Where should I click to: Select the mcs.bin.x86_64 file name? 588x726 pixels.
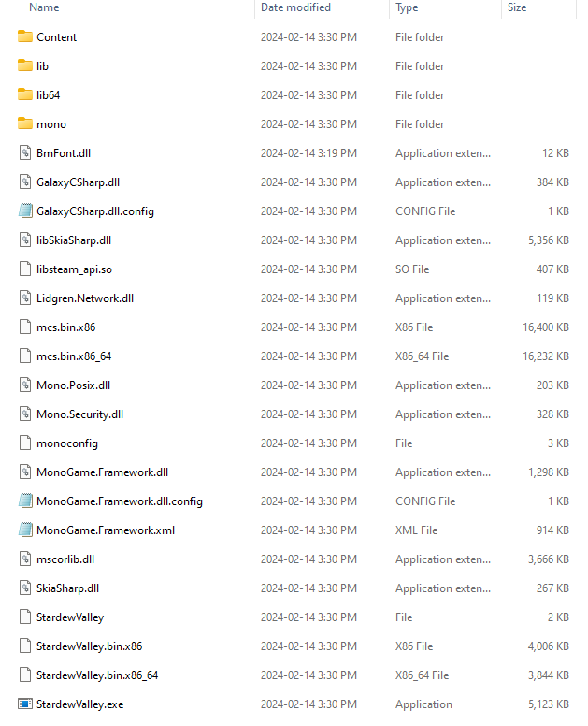74,356
